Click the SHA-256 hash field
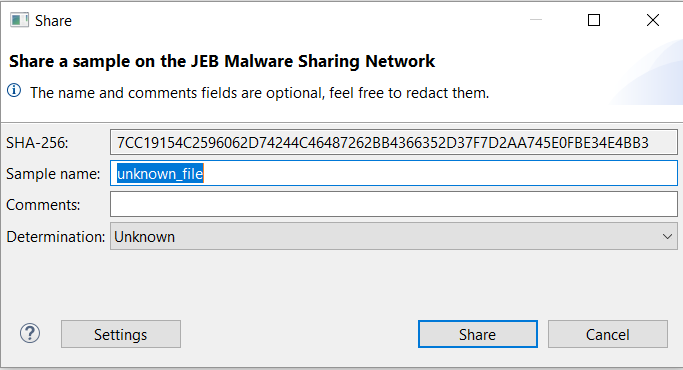Image resolution: width=683 pixels, height=370 pixels. pos(394,142)
